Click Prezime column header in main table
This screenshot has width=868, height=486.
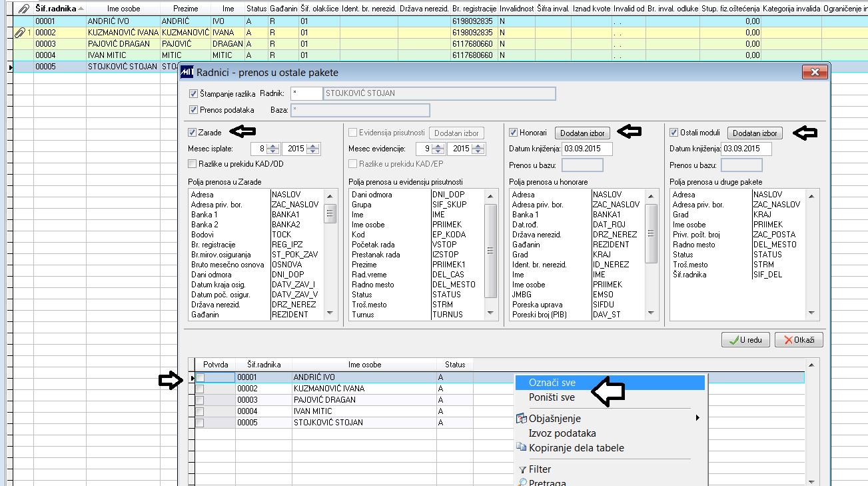click(x=186, y=9)
